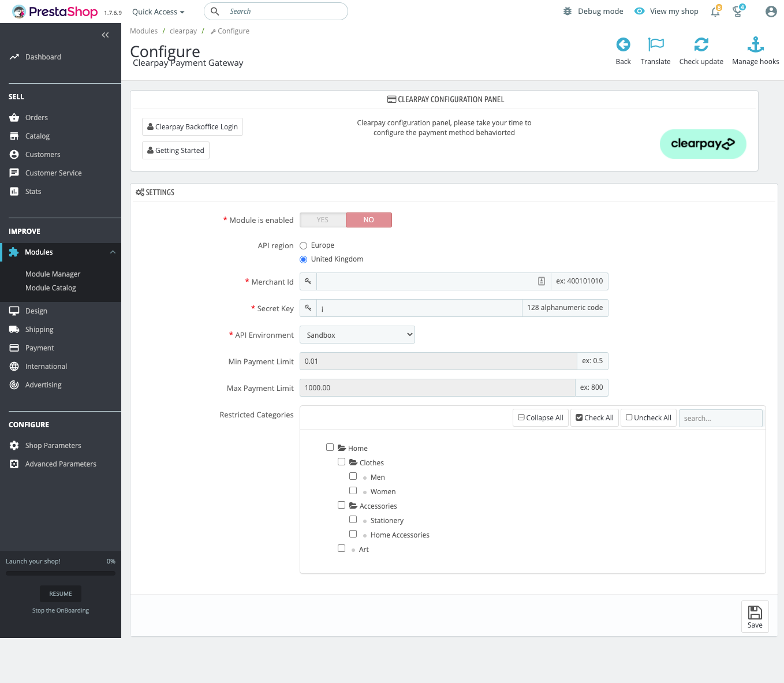The width and height of the screenshot is (784, 683).
Task: Click the Shipping truck icon
Action: 14,330
